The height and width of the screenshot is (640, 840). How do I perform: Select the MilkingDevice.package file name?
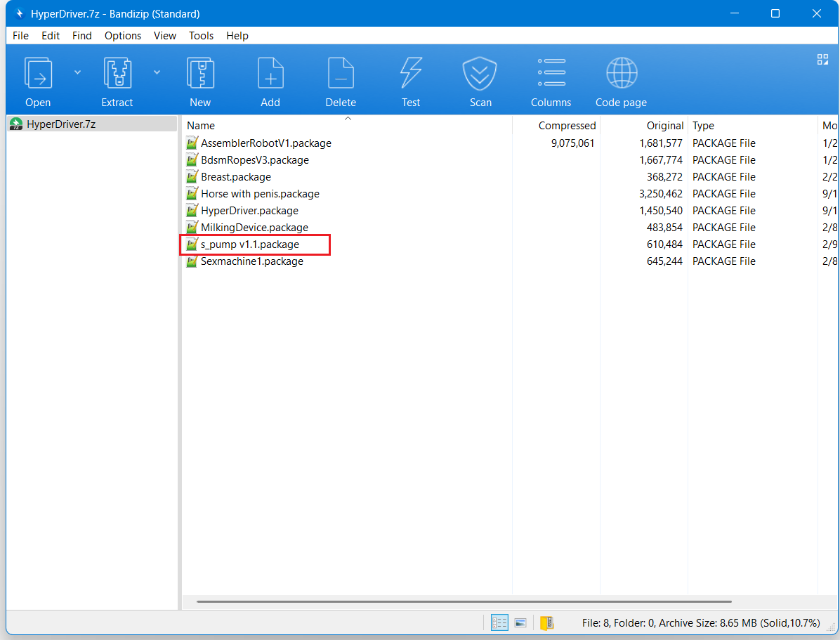click(254, 228)
